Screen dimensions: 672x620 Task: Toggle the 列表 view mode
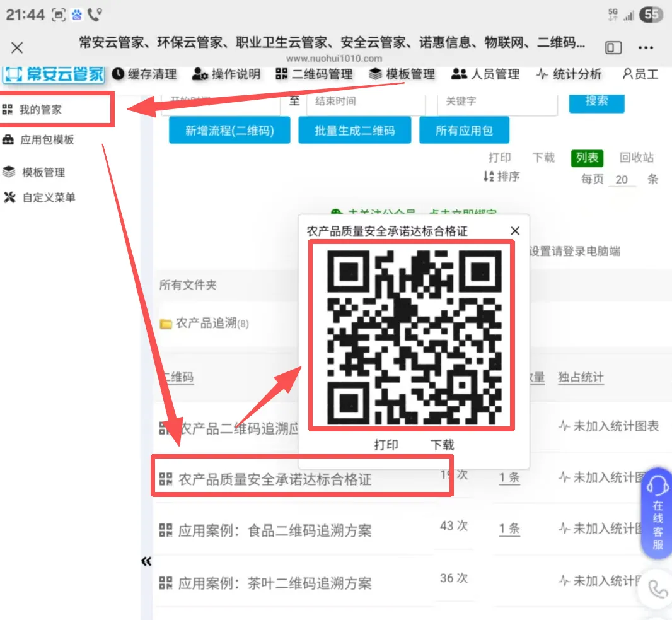pos(586,158)
